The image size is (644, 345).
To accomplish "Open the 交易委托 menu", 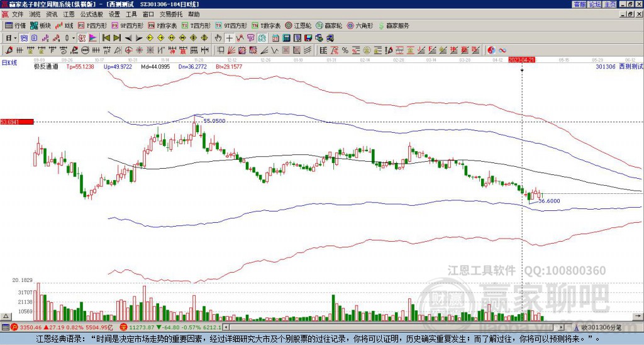I will click(171, 14).
